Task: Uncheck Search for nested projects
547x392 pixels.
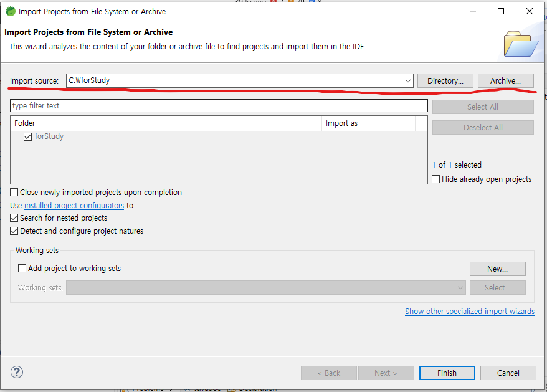Action: click(14, 218)
